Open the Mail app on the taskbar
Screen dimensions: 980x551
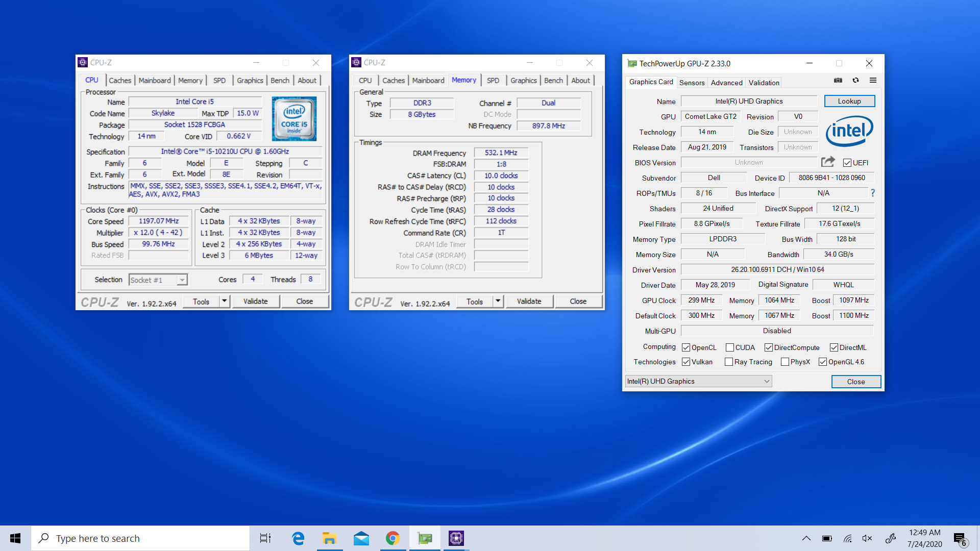point(361,538)
